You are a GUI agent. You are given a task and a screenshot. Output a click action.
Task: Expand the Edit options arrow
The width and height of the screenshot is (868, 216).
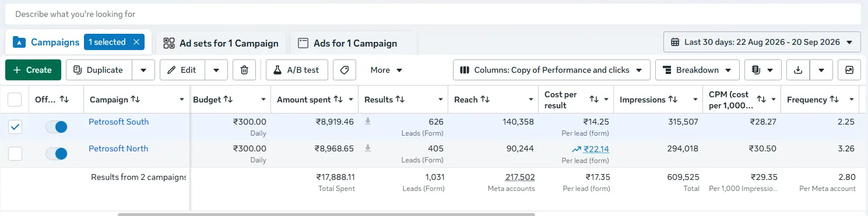tap(216, 70)
